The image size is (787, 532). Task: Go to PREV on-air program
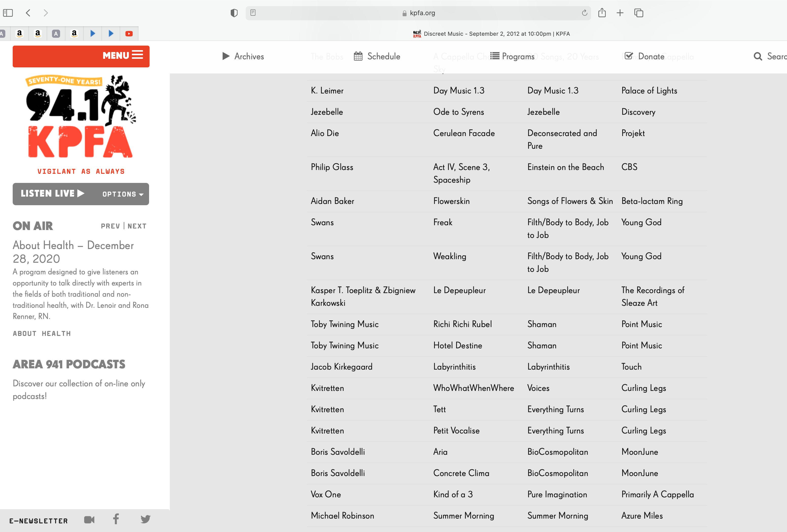(110, 226)
